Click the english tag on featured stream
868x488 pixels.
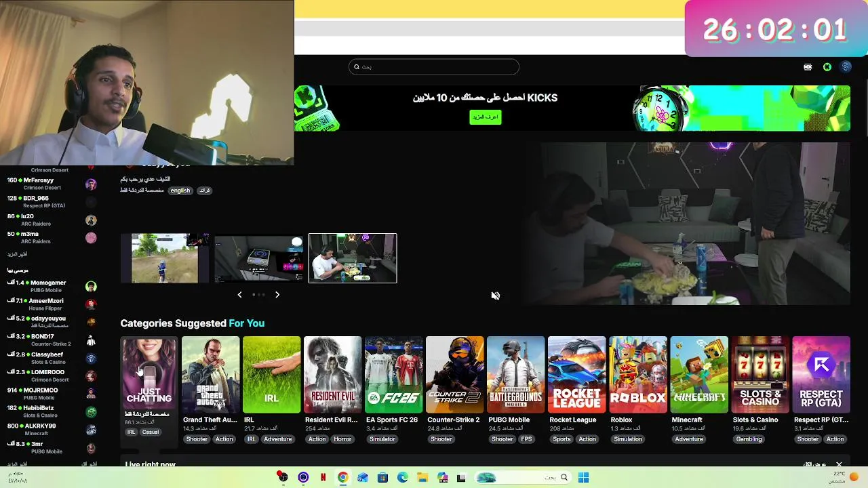(180, 190)
